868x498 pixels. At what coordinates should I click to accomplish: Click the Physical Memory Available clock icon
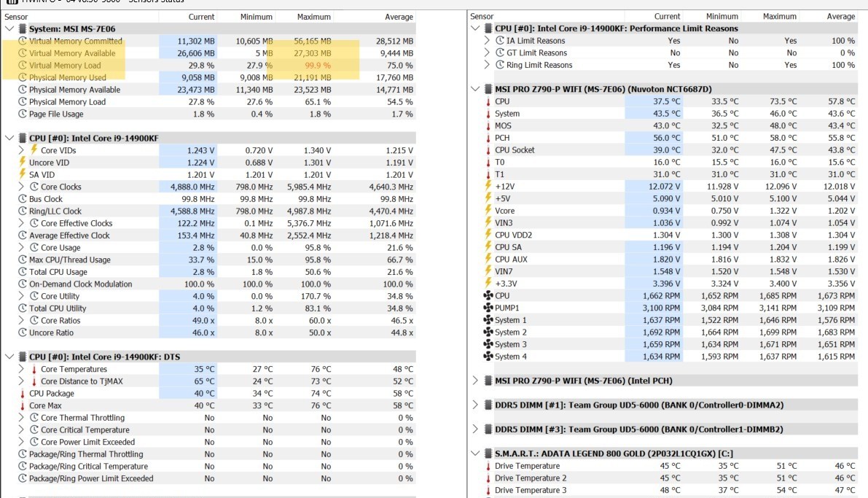click(23, 89)
